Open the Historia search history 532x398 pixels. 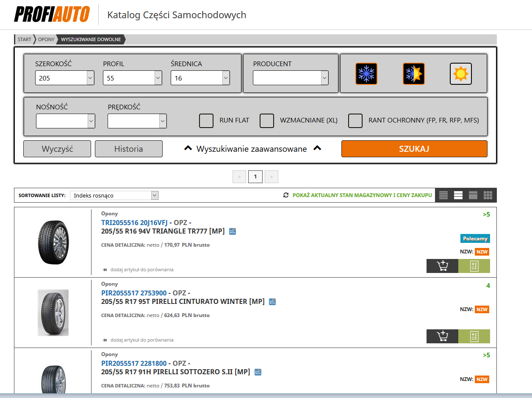click(129, 149)
